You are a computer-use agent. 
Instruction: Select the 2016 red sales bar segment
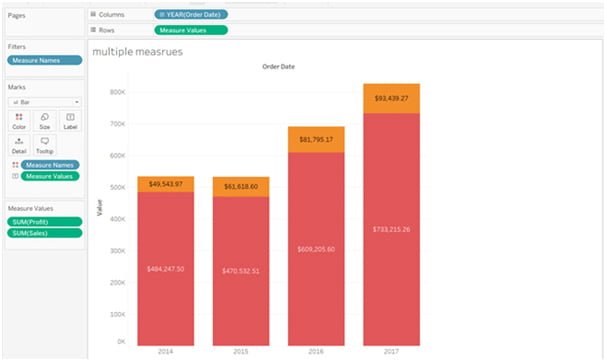(x=316, y=249)
